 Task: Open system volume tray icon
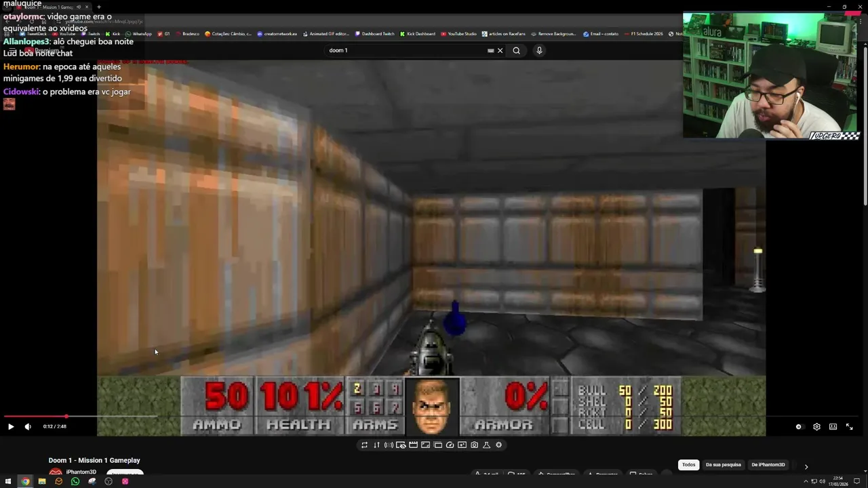(x=822, y=481)
